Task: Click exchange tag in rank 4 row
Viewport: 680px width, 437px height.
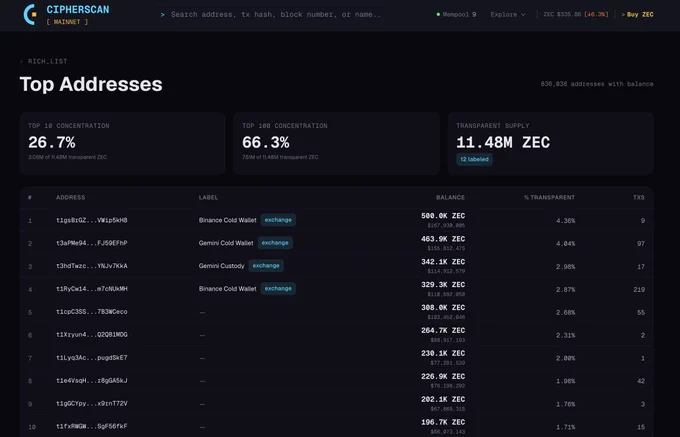Action: point(278,288)
